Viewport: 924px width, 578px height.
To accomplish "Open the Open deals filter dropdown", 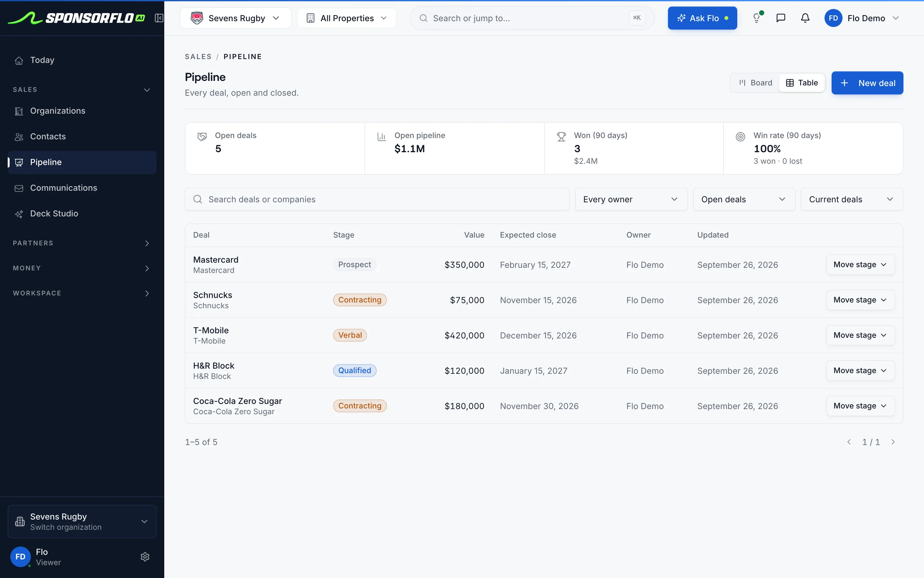I will (744, 199).
